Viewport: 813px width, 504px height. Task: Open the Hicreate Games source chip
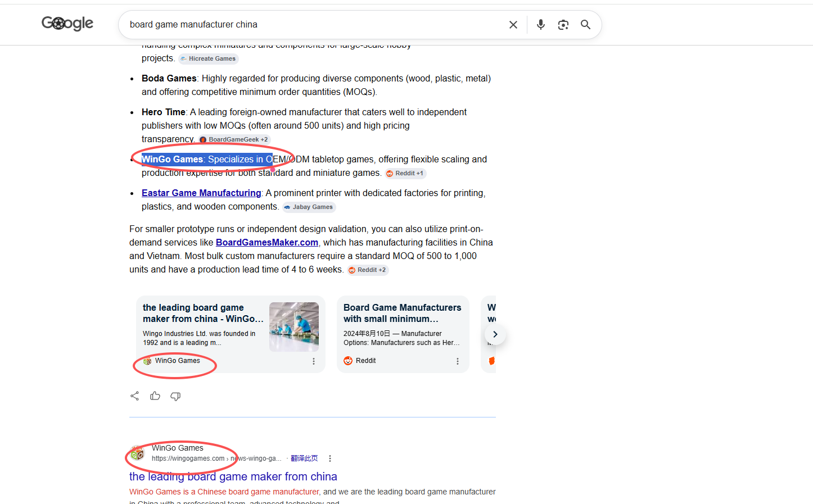click(209, 58)
